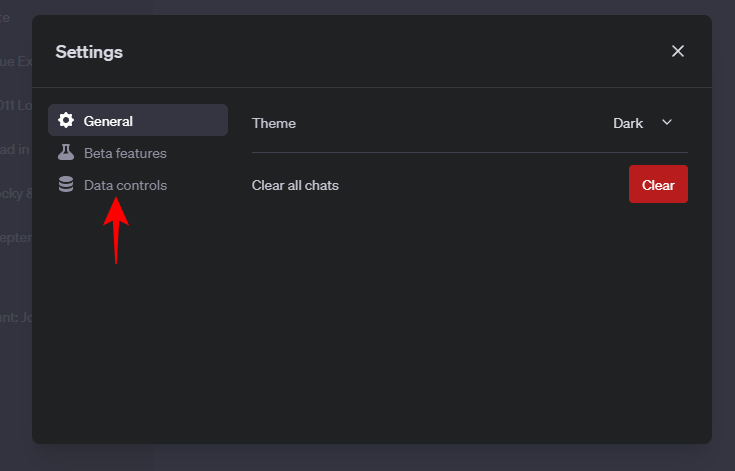Open the Data controls tab
735x471 pixels.
tap(125, 185)
